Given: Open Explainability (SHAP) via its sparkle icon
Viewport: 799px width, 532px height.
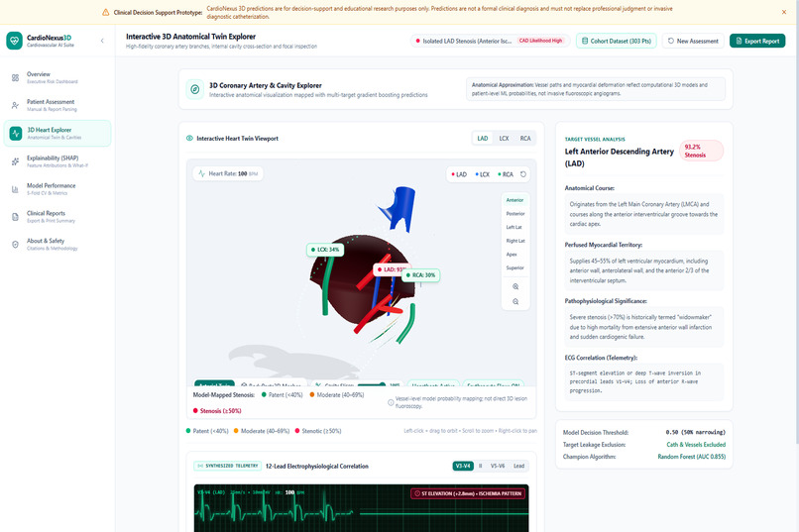Looking at the screenshot, I should pyautogui.click(x=15, y=161).
